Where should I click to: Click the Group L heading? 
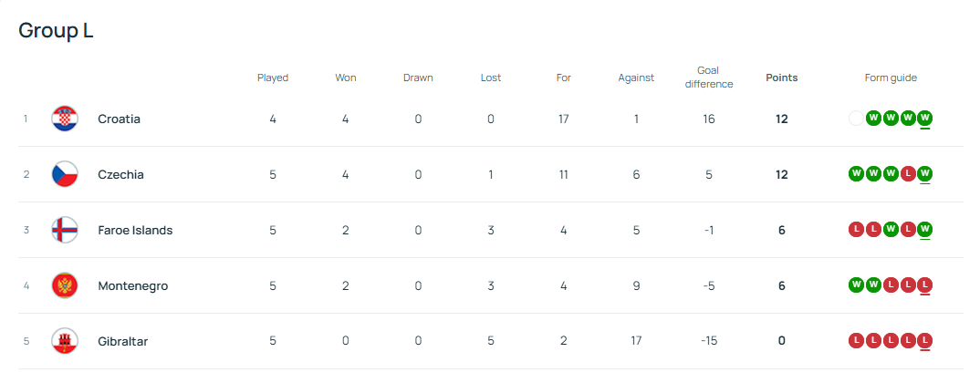coord(56,31)
